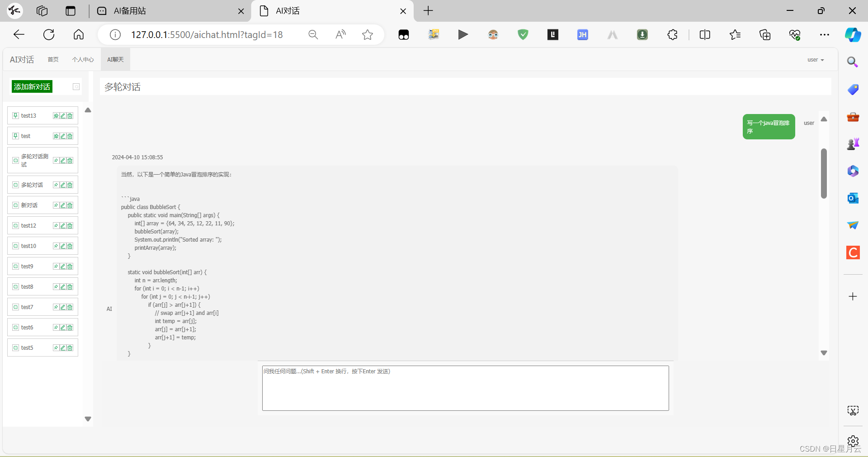Open the browser extensions menu

[x=672, y=35]
